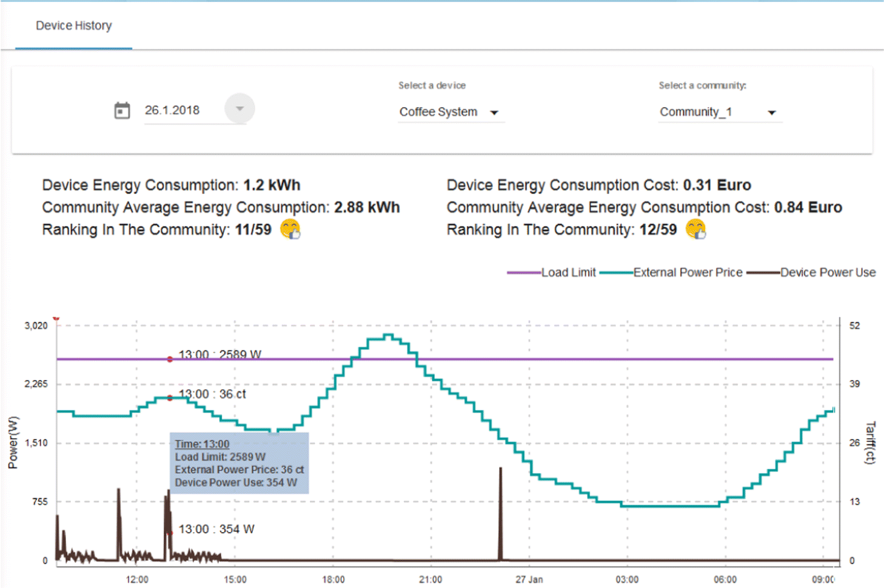Image resolution: width=884 pixels, height=588 pixels.
Task: Click the tooltip line 'Time: 13:00'
Action: [202, 444]
